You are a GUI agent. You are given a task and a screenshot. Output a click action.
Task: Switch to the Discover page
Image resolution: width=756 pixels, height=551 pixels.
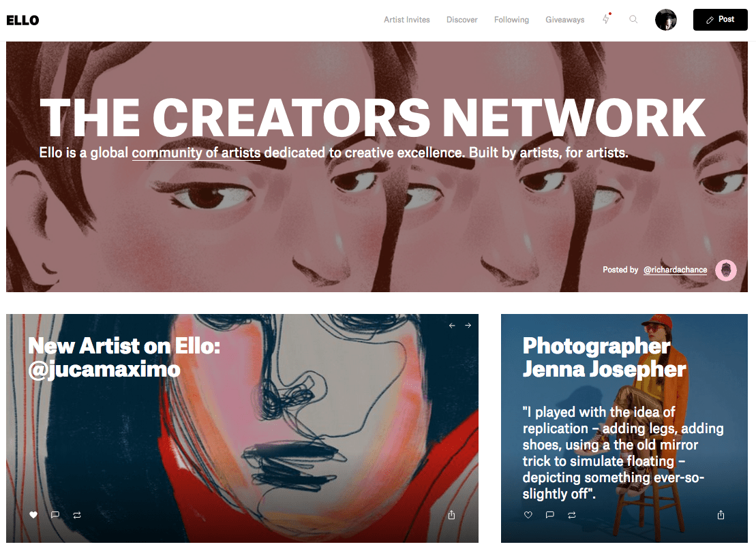pyautogui.click(x=462, y=20)
